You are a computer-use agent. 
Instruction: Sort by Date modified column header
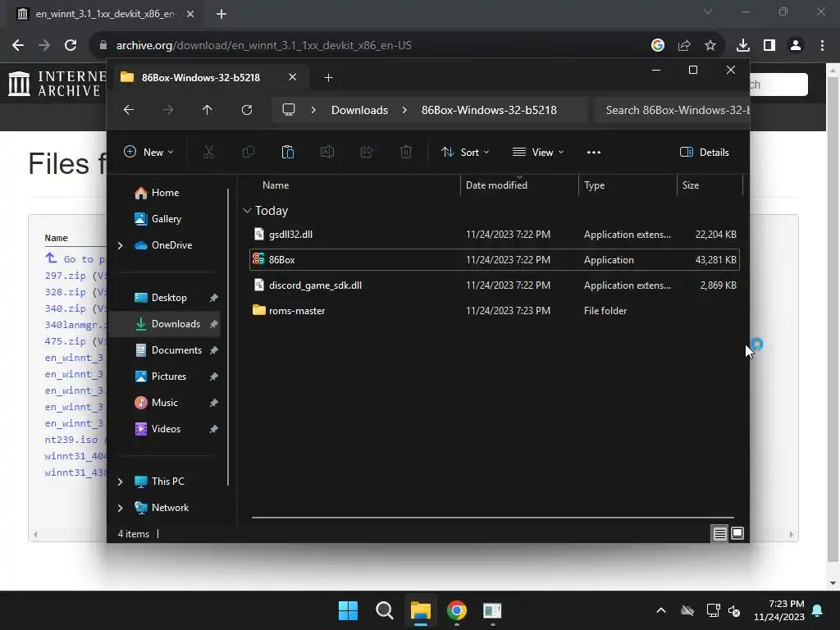coord(496,185)
